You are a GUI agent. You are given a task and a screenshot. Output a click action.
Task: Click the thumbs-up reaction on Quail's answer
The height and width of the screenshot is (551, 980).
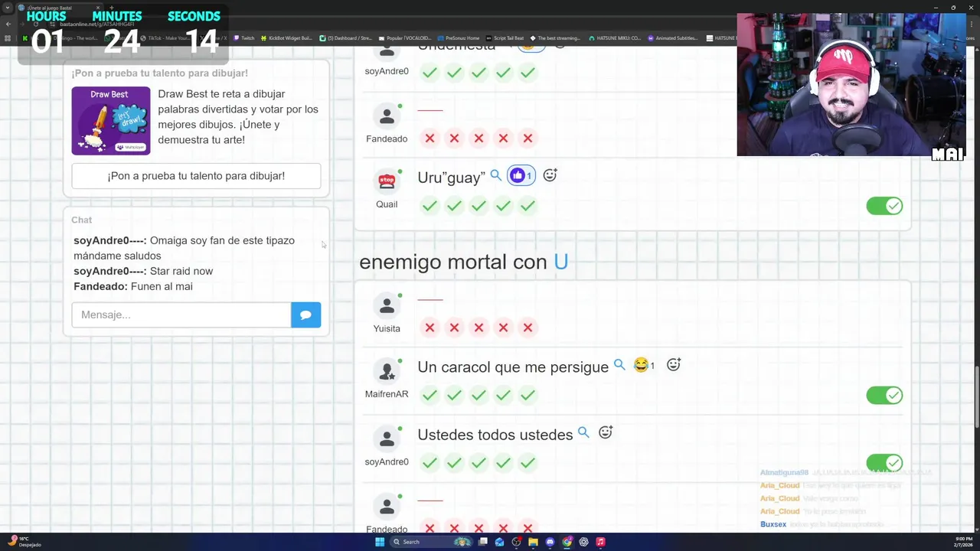(x=521, y=175)
